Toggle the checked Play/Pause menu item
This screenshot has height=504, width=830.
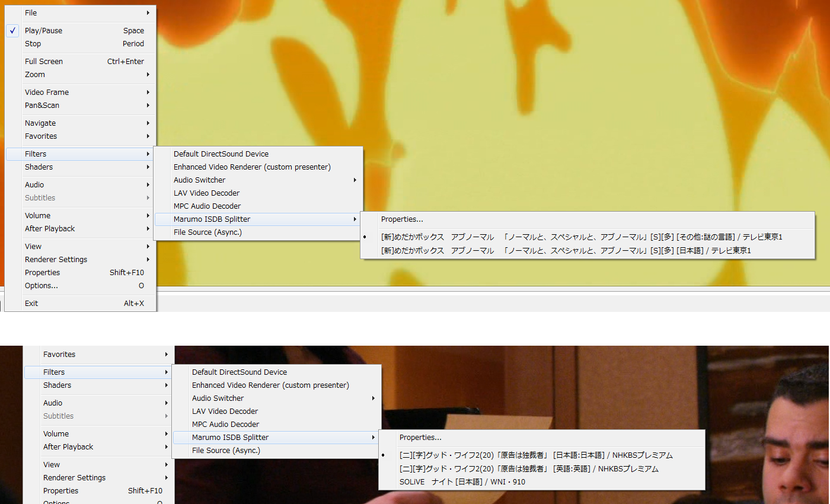pyautogui.click(x=43, y=31)
